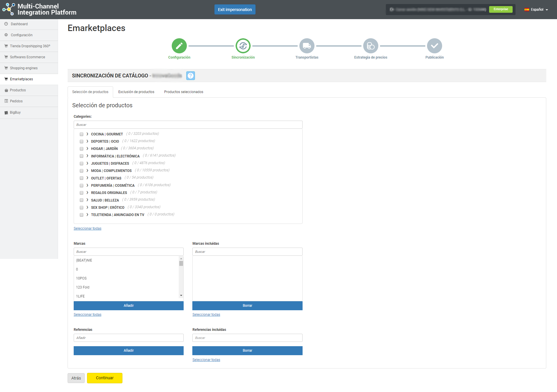Open Dashboard from the sidebar
Screen dimensions: 557x392
pyautogui.click(x=19, y=24)
